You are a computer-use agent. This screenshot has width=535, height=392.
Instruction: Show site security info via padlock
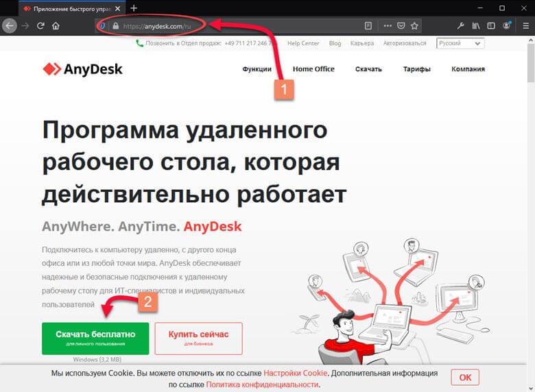click(x=116, y=26)
